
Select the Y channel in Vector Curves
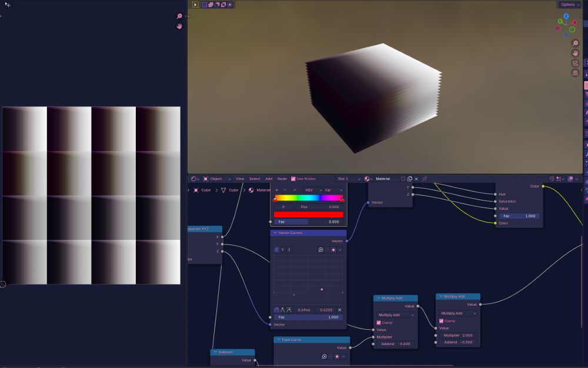(x=283, y=250)
